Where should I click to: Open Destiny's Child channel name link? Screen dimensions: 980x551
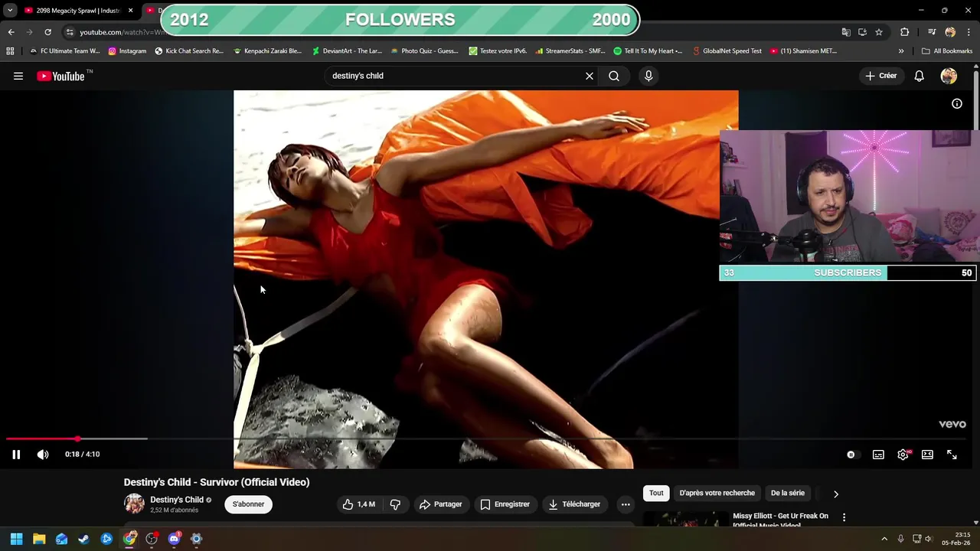point(177,500)
